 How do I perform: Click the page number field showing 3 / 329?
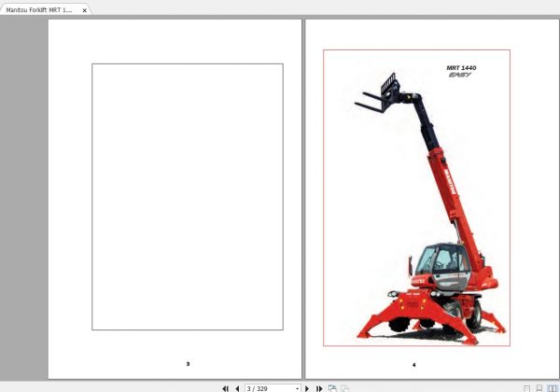pos(273,388)
